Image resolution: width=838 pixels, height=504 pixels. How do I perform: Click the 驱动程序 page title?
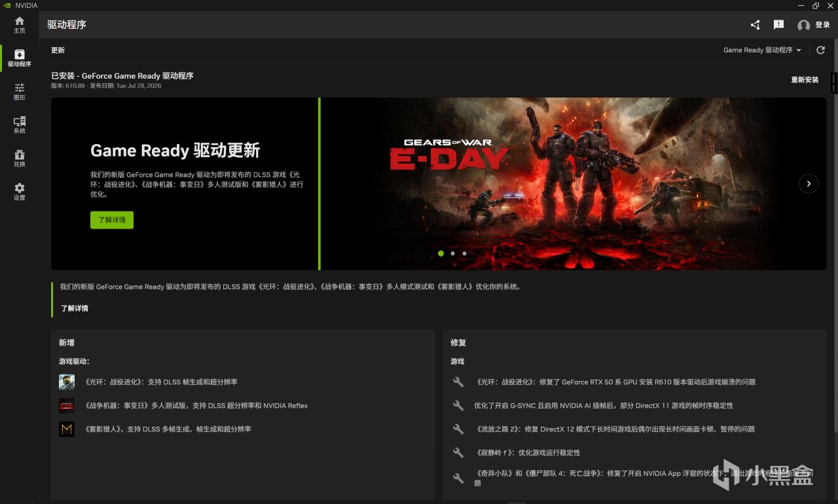click(x=67, y=25)
